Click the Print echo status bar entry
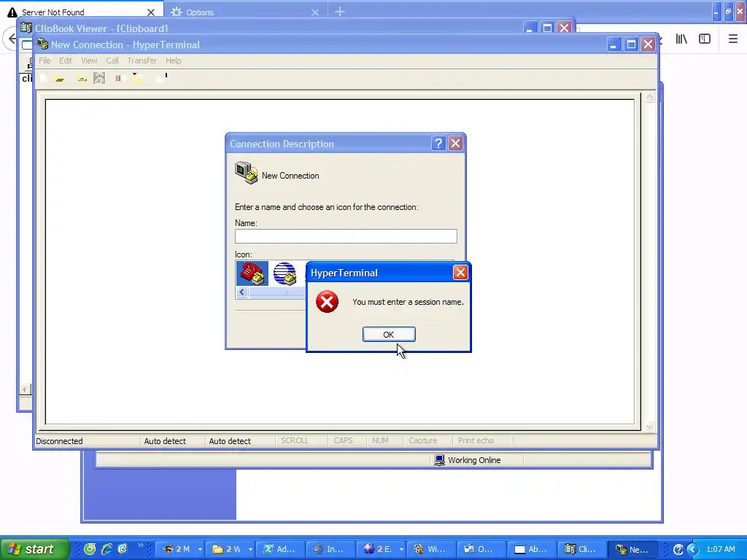The width and height of the screenshot is (747, 560). tap(476, 440)
